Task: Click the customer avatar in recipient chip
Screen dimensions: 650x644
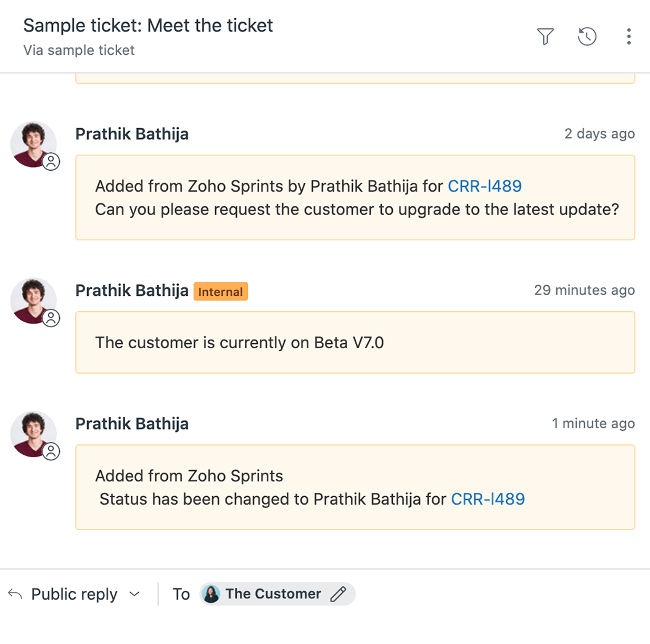Action: tap(212, 594)
